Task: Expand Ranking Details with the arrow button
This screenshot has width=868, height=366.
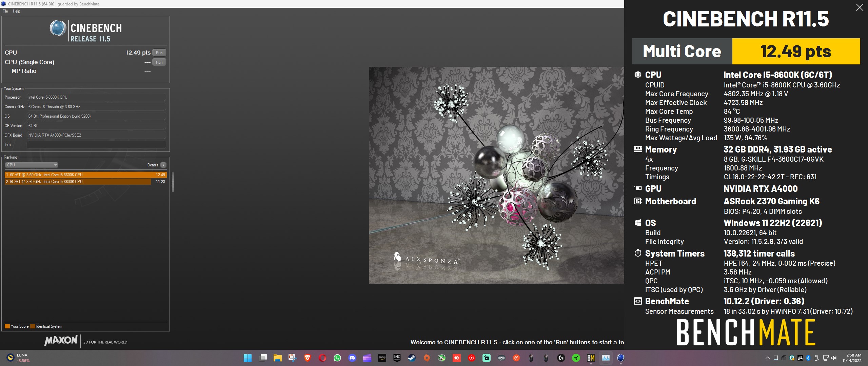Action: (x=163, y=165)
